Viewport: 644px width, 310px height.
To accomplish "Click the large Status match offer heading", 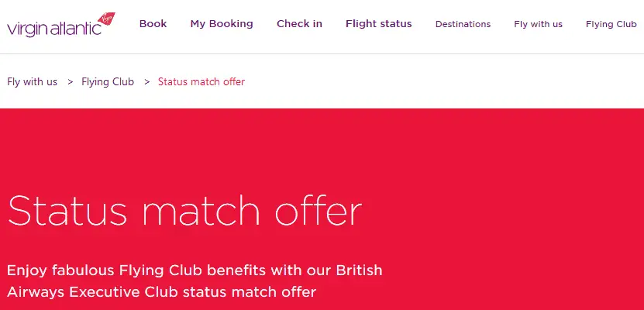I will coord(184,211).
